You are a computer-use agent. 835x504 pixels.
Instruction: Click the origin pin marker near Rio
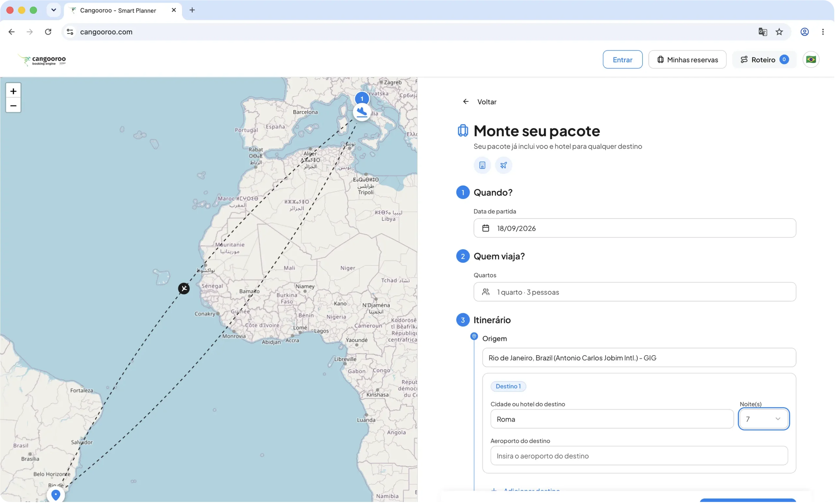coord(55,495)
